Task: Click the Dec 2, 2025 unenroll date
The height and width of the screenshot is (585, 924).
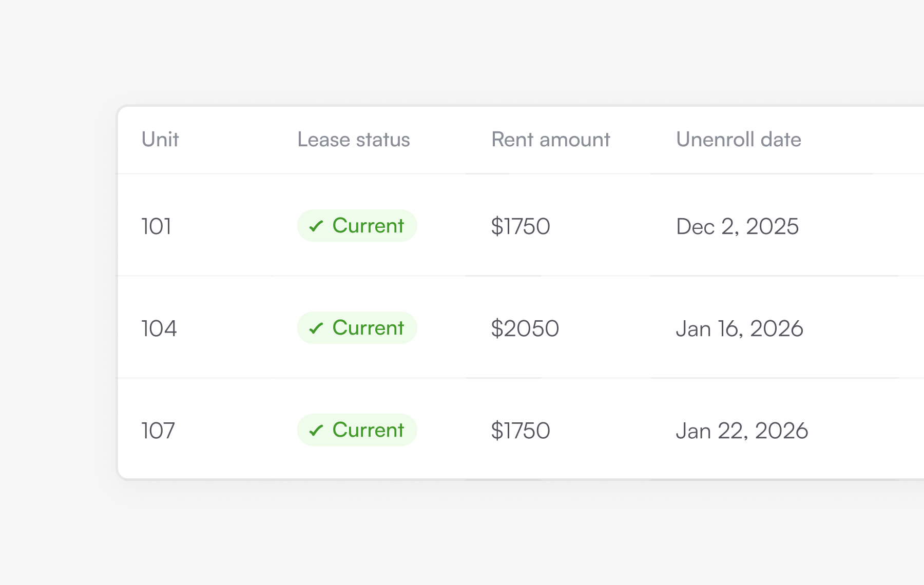Action: point(738,226)
